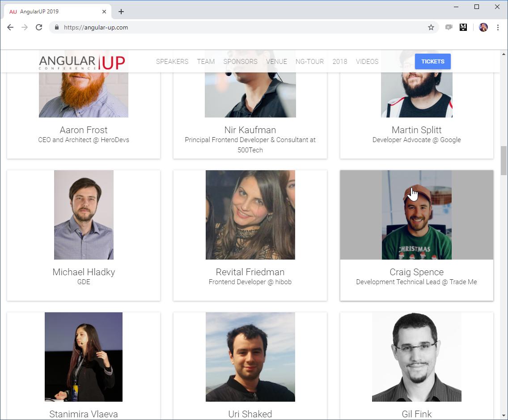Click the scrollbar up arrow
This screenshot has height=420, width=508.
coord(504,54)
